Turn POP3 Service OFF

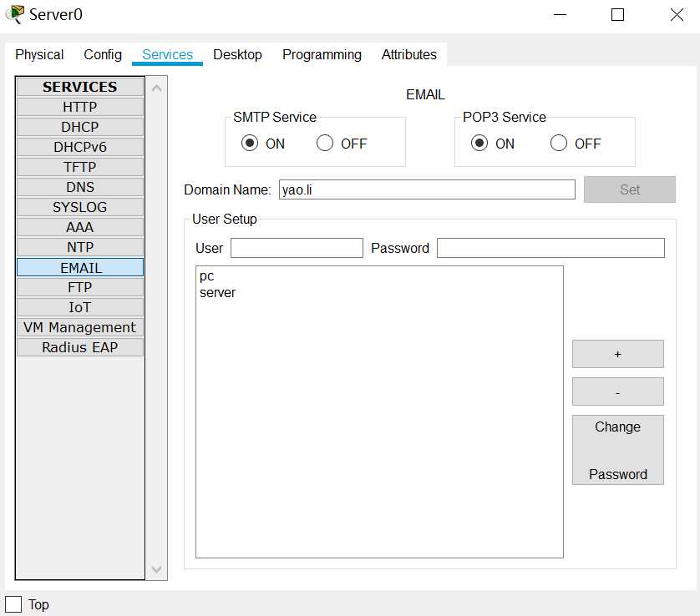coord(559,144)
